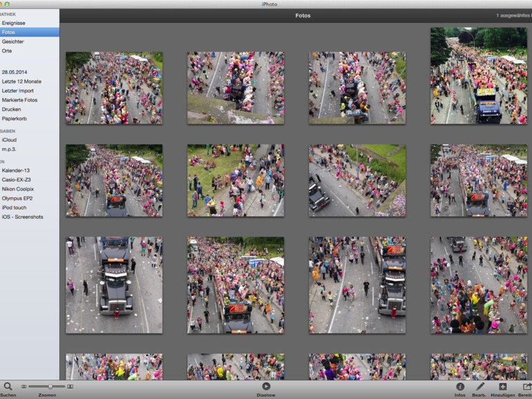This screenshot has width=532, height=399.
Task: Select Ereignisse in the sidebar
Action: point(14,23)
